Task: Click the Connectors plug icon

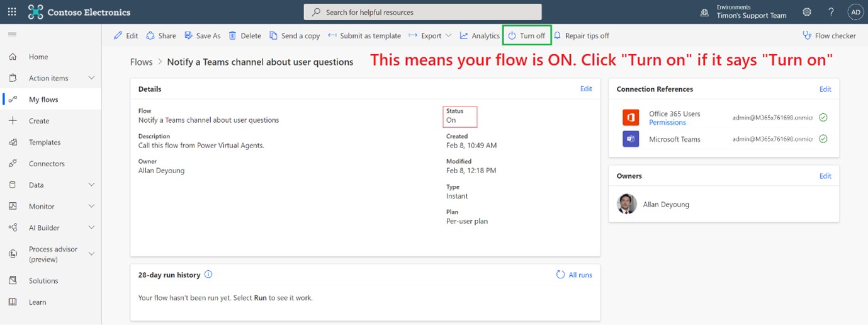Action: (x=13, y=164)
